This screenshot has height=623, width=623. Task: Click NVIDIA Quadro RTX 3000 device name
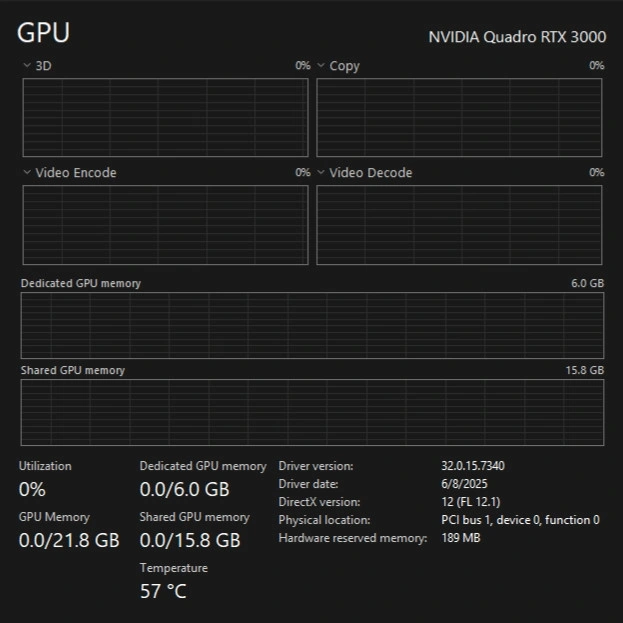tap(517, 37)
